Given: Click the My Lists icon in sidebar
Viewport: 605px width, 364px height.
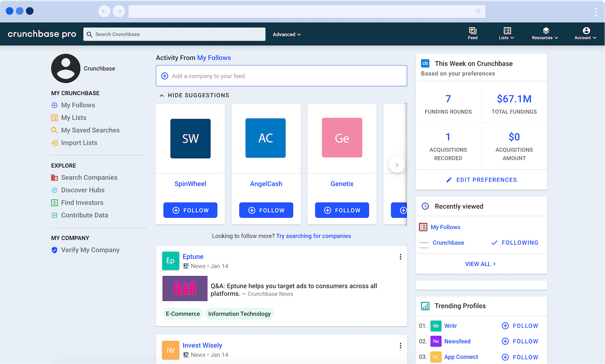Looking at the screenshot, I should pyautogui.click(x=54, y=118).
